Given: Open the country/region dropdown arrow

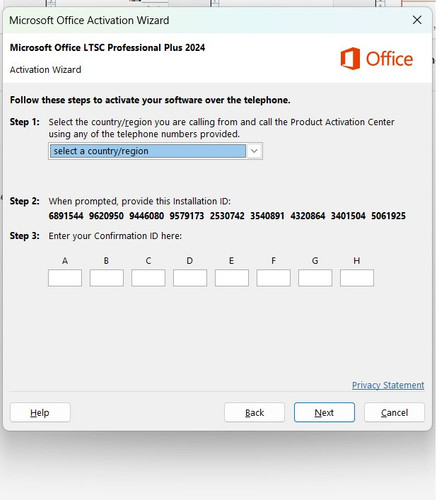Looking at the screenshot, I should 254,151.
